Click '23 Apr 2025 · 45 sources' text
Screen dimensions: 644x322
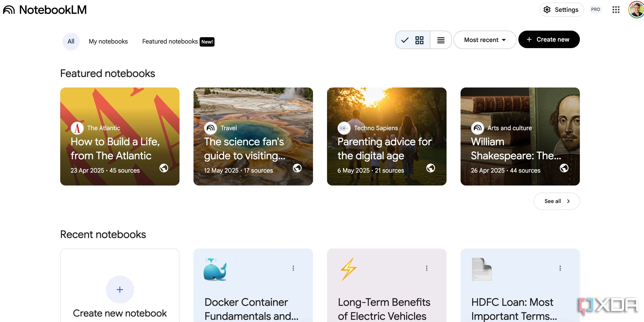click(x=105, y=171)
